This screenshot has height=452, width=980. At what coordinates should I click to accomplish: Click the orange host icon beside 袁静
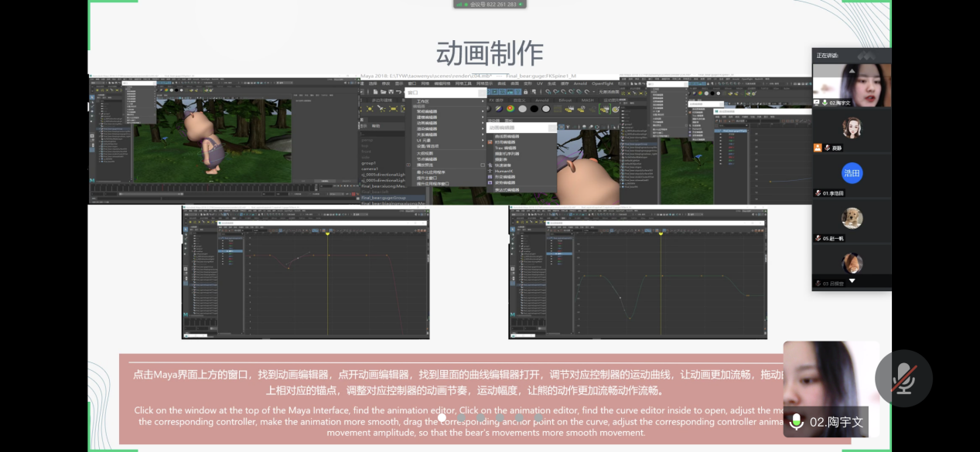click(818, 148)
